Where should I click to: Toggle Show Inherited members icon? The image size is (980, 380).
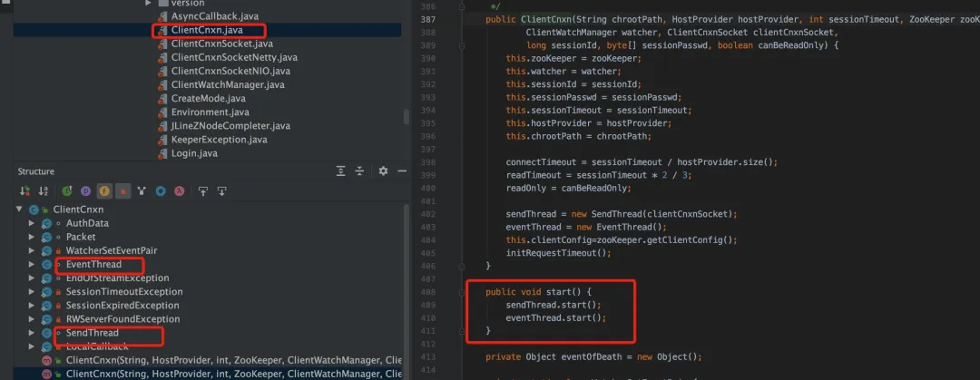67,191
